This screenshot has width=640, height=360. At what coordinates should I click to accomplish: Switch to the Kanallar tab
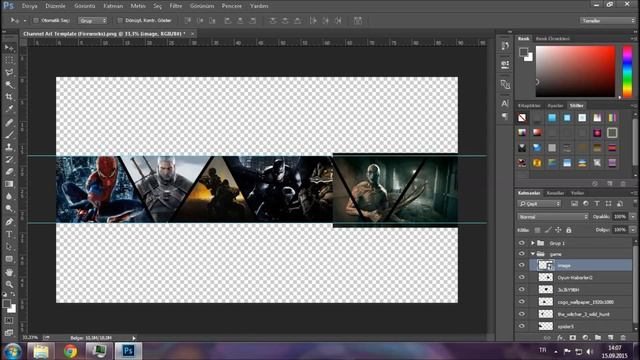click(555, 193)
